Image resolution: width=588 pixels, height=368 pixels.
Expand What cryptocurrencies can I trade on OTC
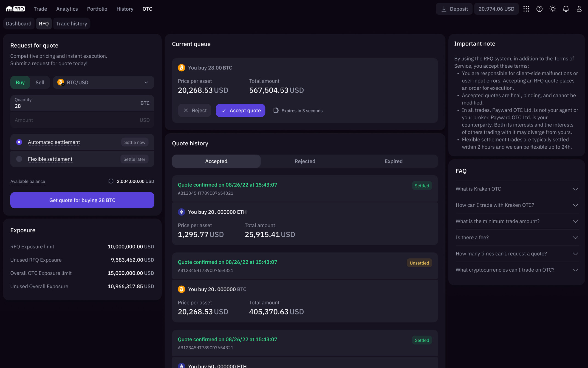point(517,270)
